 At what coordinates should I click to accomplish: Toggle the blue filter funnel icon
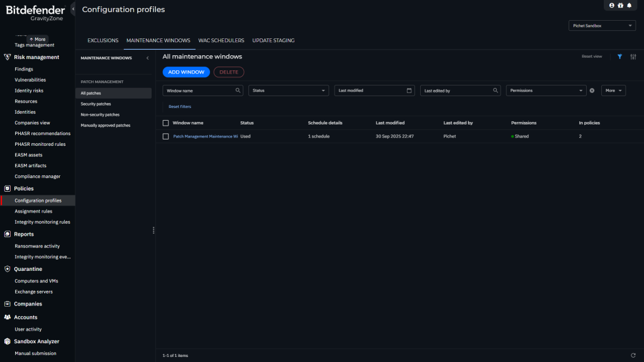(x=619, y=57)
